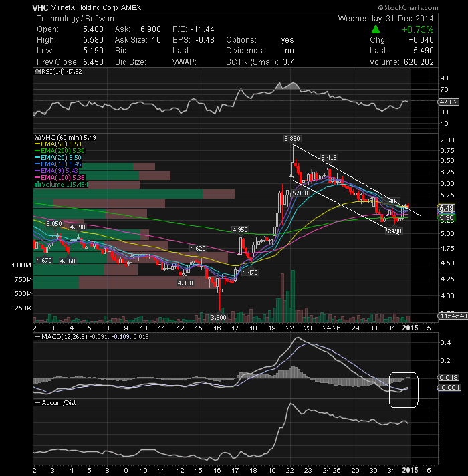Image resolution: width=468 pixels, height=476 pixels.
Task: Click the P/E value -11.44
Action: coord(203,29)
